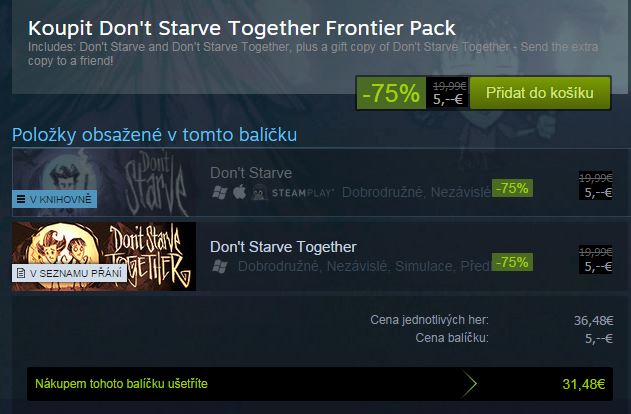Image resolution: width=631 pixels, height=414 pixels.
Task: Click the Windows icon under Don't Starve
Action: 220,192
